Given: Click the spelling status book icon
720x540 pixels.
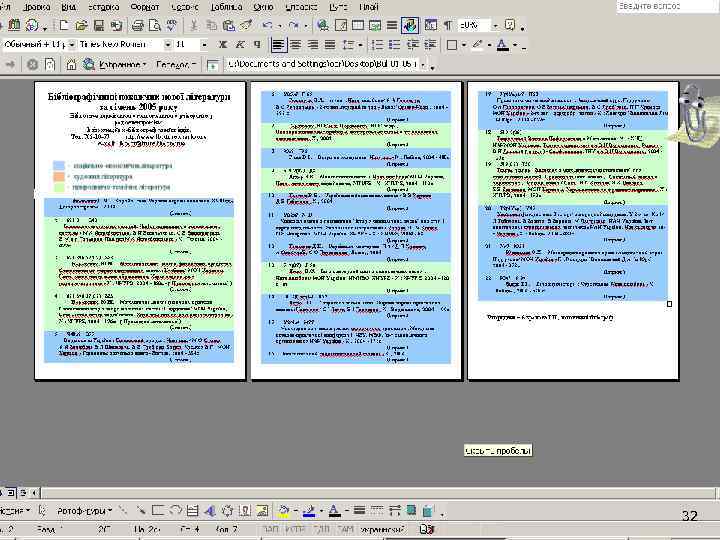Looking at the screenshot, I should pos(427,529).
